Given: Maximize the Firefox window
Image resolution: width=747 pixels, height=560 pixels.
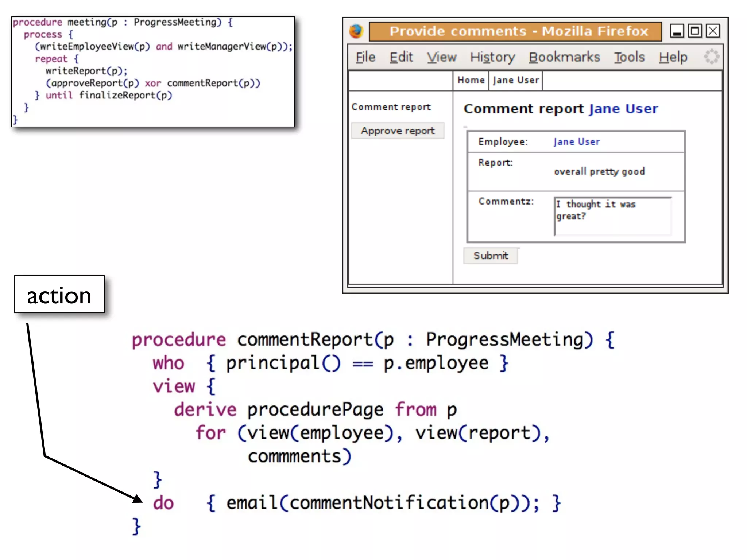Looking at the screenshot, I should pyautogui.click(x=695, y=31).
